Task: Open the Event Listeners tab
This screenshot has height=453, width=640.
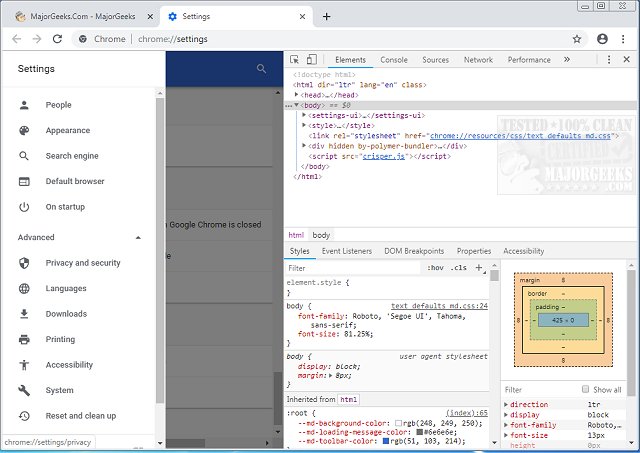Action: pyautogui.click(x=346, y=251)
